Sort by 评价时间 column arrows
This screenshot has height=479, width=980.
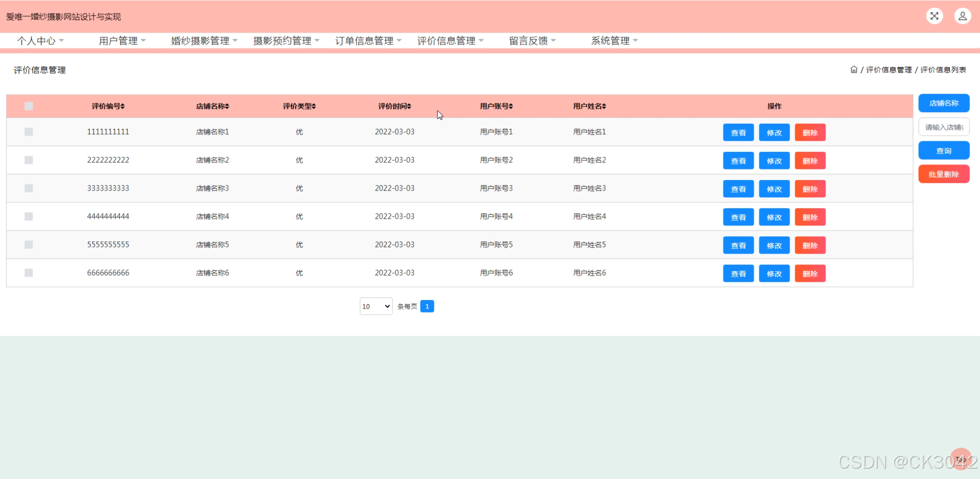tap(409, 106)
